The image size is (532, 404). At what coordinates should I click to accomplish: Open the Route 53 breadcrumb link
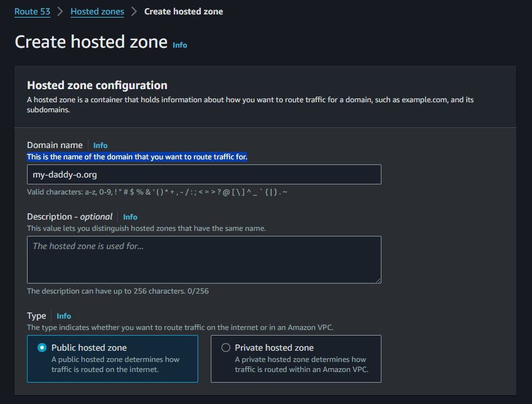coord(32,11)
